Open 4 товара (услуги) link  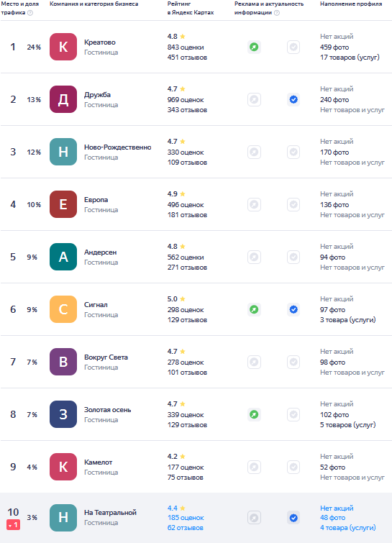point(347,528)
